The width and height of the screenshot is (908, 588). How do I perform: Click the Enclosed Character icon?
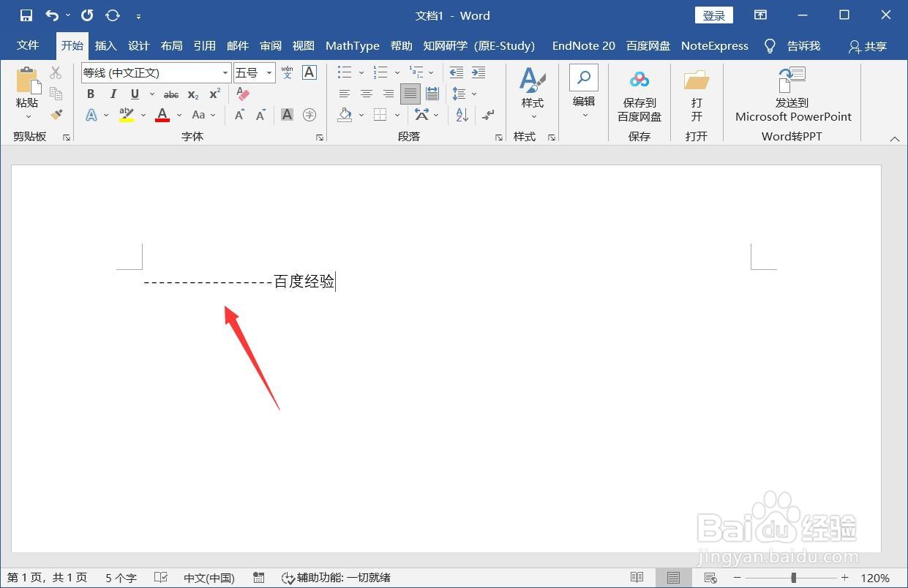pos(309,115)
